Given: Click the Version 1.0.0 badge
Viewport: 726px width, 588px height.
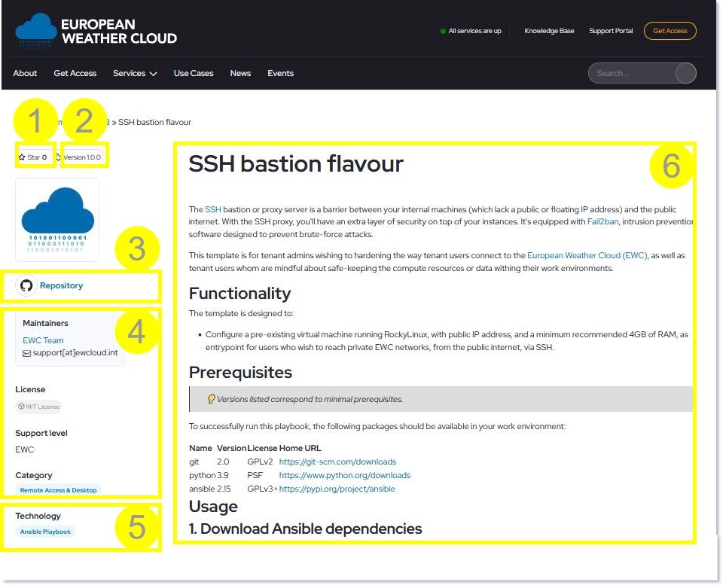Looking at the screenshot, I should point(79,157).
